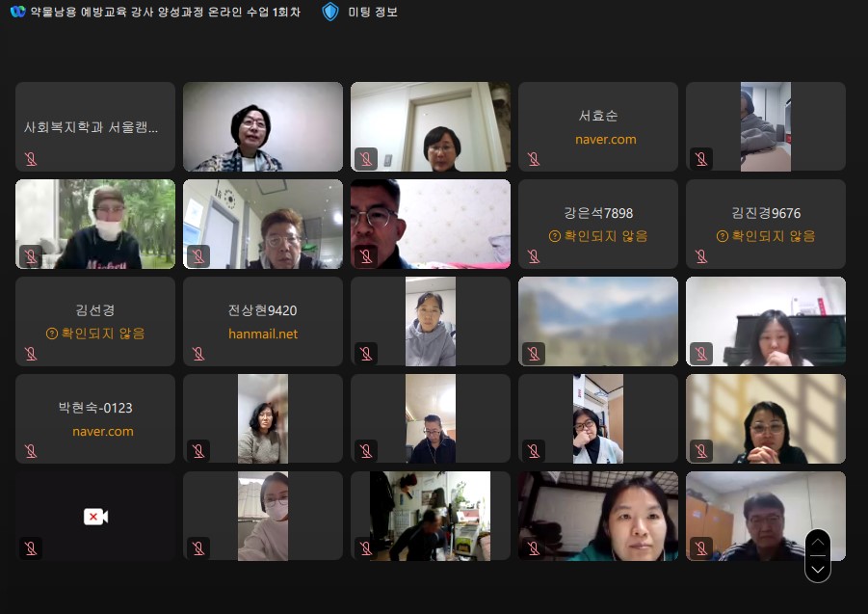868x614 pixels.
Task: Click 확인되지 않음 status under 김선경
Action: coord(95,334)
